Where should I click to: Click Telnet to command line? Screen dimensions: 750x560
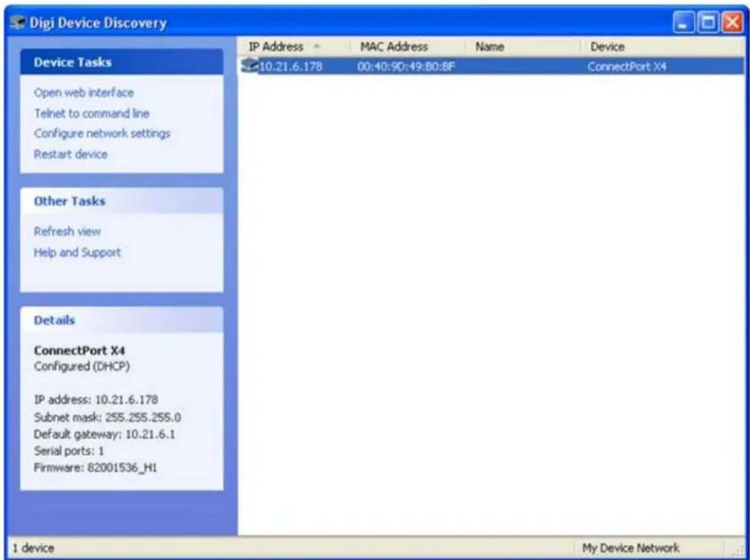[91, 114]
